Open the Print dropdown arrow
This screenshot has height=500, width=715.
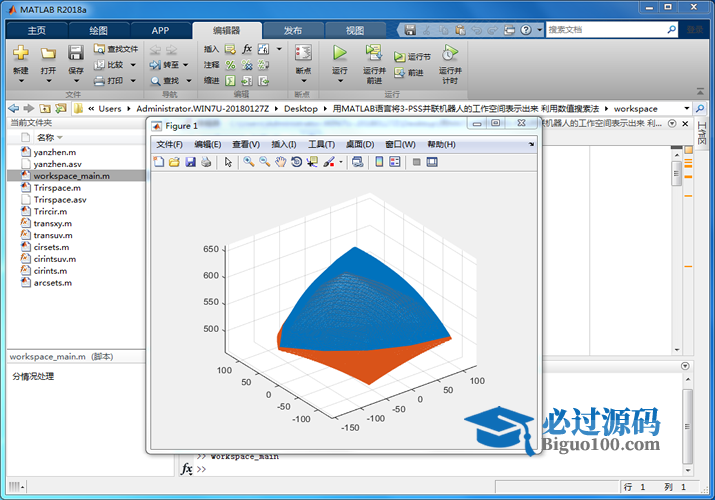coord(133,81)
